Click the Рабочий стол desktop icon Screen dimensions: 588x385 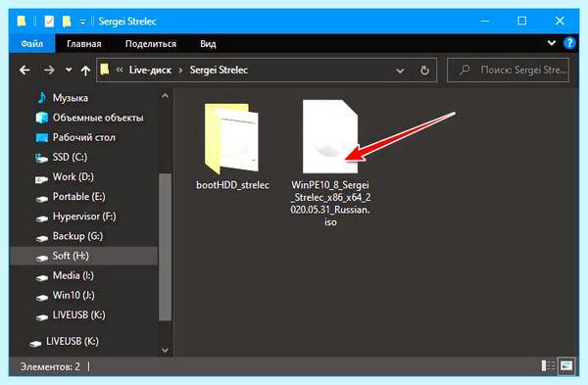(41, 138)
